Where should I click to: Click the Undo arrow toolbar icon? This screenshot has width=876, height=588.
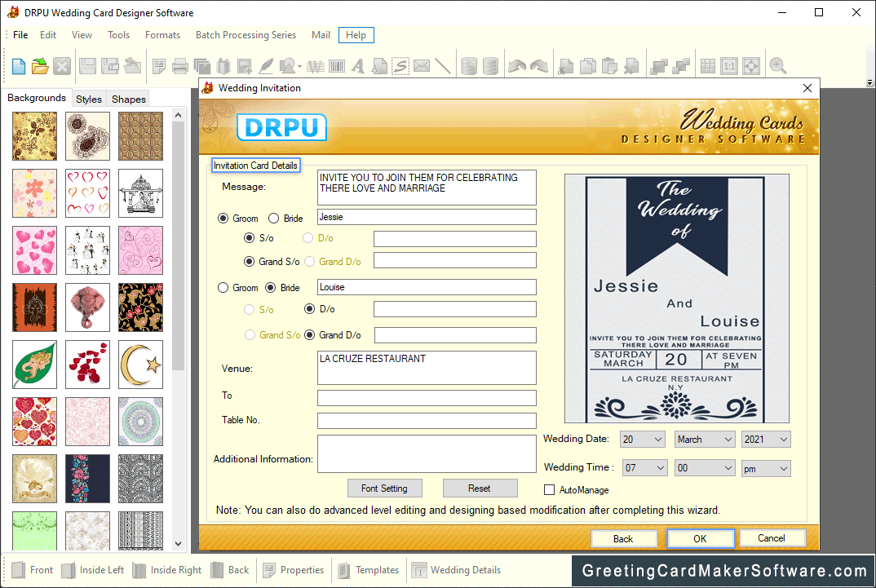click(x=517, y=66)
